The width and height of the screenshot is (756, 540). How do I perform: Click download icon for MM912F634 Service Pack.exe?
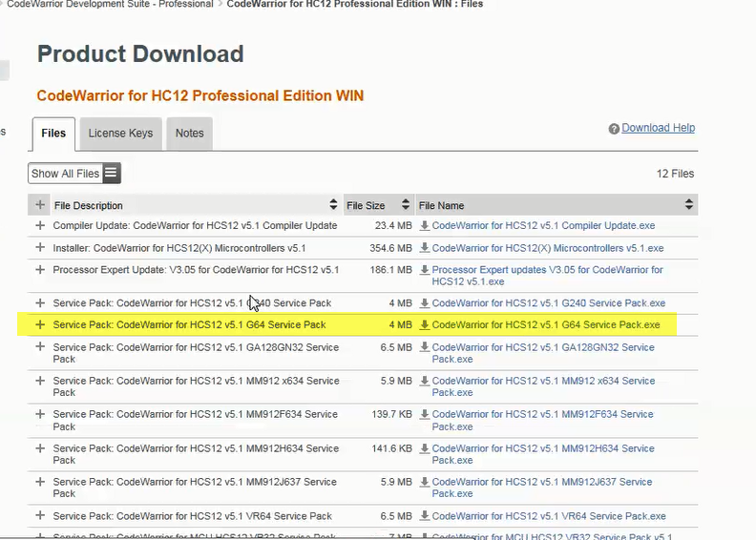pos(424,414)
